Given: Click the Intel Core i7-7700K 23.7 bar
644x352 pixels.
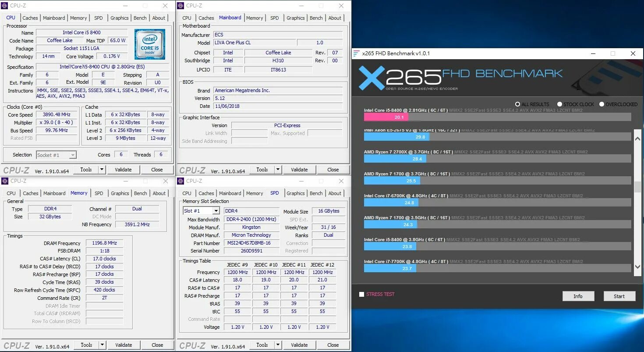Looking at the screenshot, I should [x=390, y=268].
